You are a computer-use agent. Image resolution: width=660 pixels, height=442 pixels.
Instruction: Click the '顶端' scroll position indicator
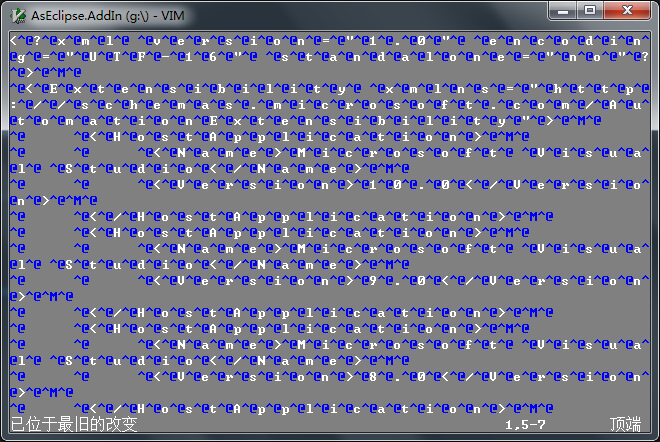coord(625,424)
